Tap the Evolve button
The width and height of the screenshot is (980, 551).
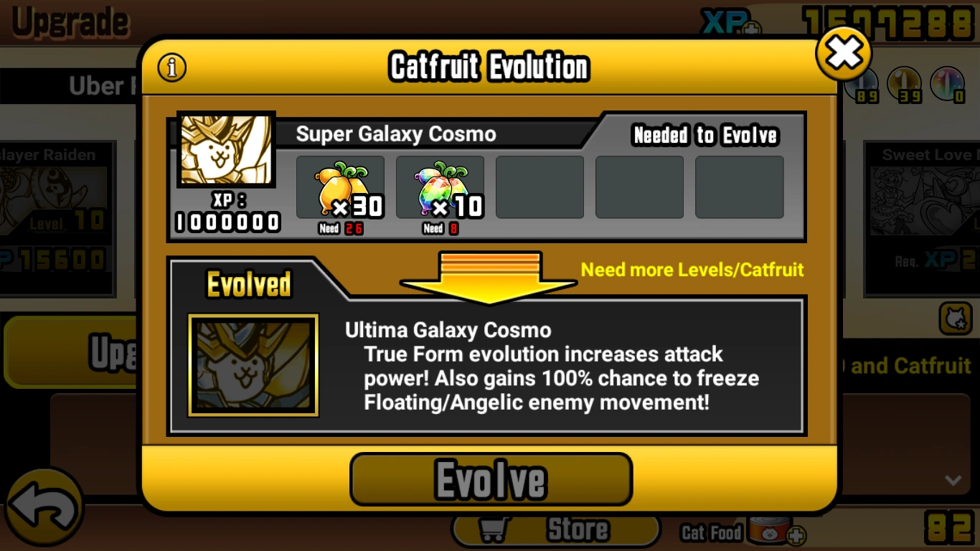(491, 479)
